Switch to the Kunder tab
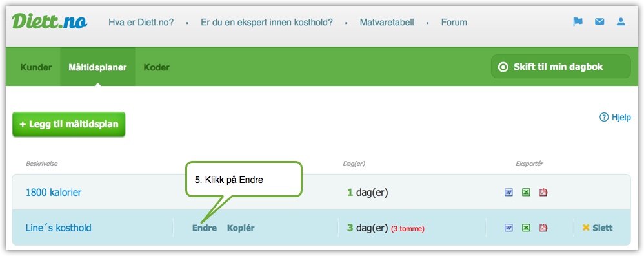The image size is (644, 256). [35, 67]
